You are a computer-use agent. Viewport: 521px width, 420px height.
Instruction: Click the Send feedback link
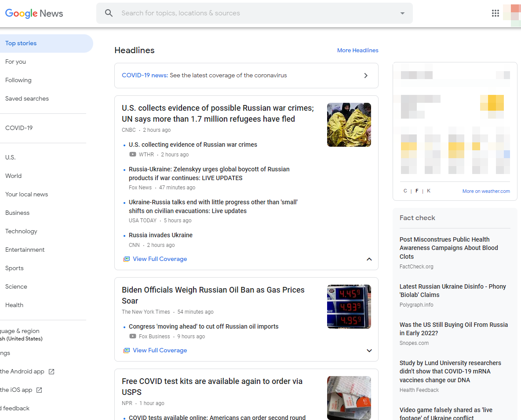(15, 409)
